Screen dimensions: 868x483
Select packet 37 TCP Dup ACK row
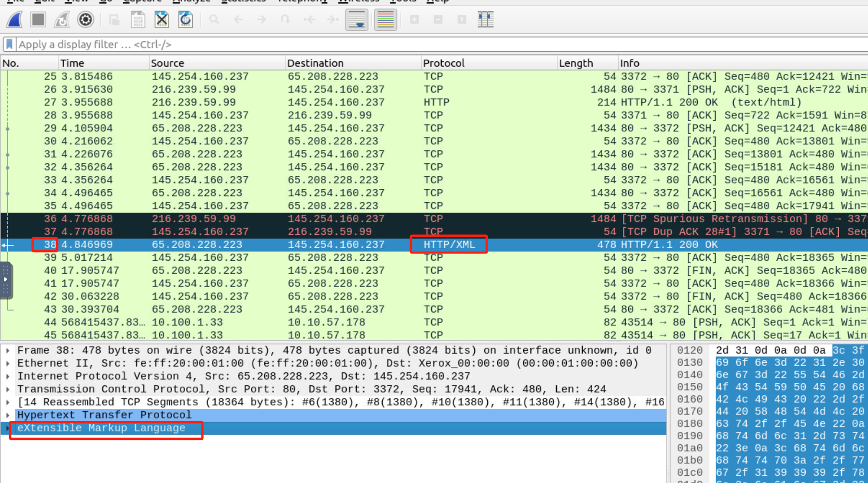(x=434, y=231)
